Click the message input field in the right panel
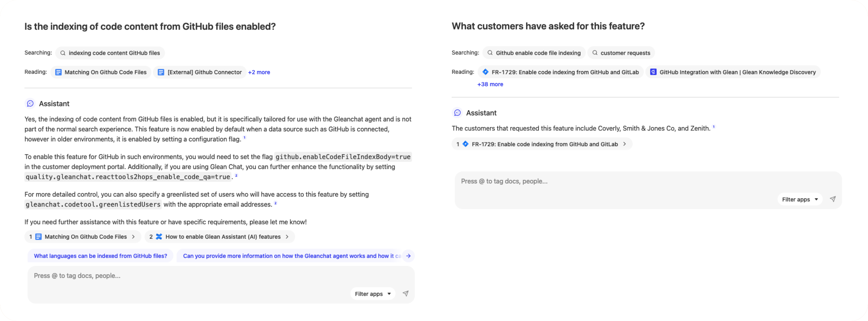This screenshot has height=321, width=868. point(573,181)
